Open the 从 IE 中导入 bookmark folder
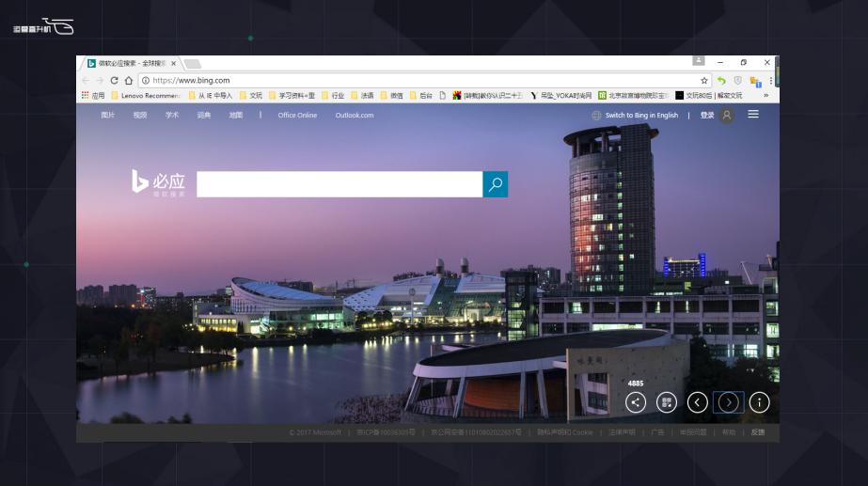Image resolution: width=868 pixels, height=486 pixels. pyautogui.click(x=211, y=95)
